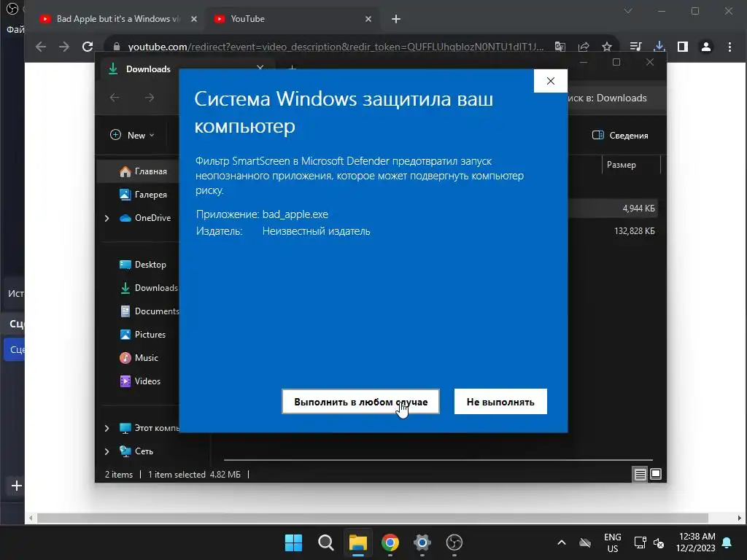Go forward in File Explorer
This screenshot has width=747, height=560.
[150, 98]
